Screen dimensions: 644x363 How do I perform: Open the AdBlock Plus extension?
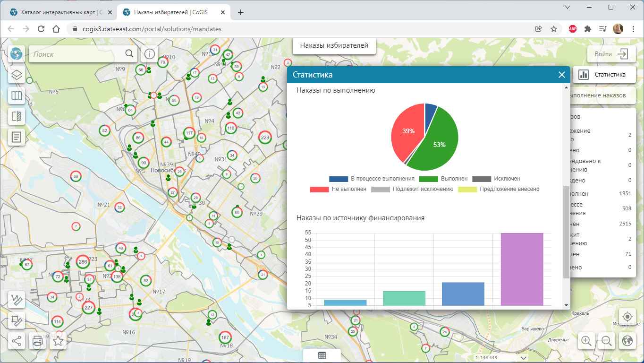(572, 29)
